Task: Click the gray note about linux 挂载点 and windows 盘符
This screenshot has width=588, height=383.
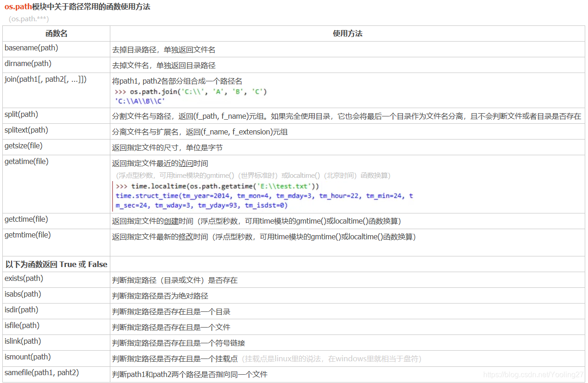Action: [x=331, y=359]
